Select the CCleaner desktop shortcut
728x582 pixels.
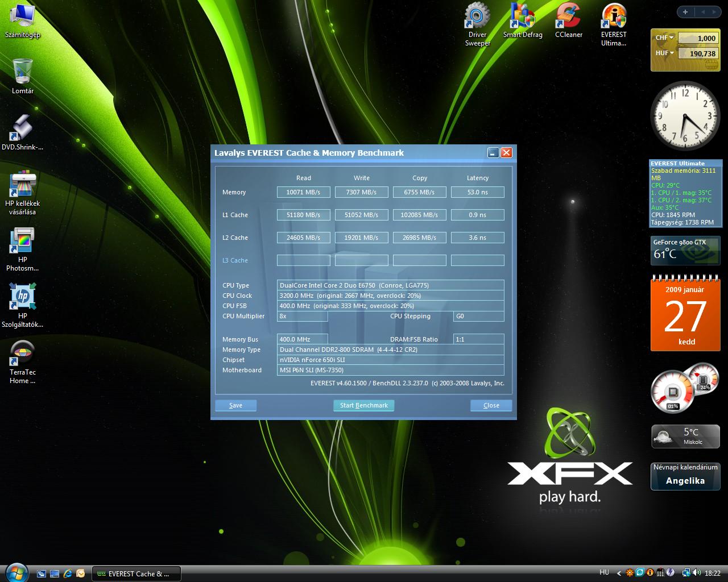click(x=568, y=20)
